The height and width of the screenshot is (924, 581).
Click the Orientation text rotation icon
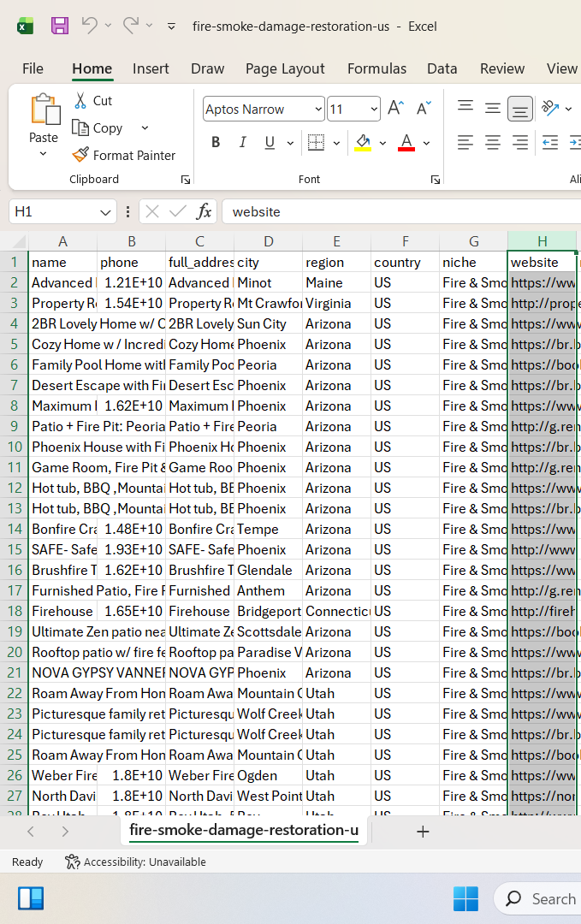(x=550, y=108)
